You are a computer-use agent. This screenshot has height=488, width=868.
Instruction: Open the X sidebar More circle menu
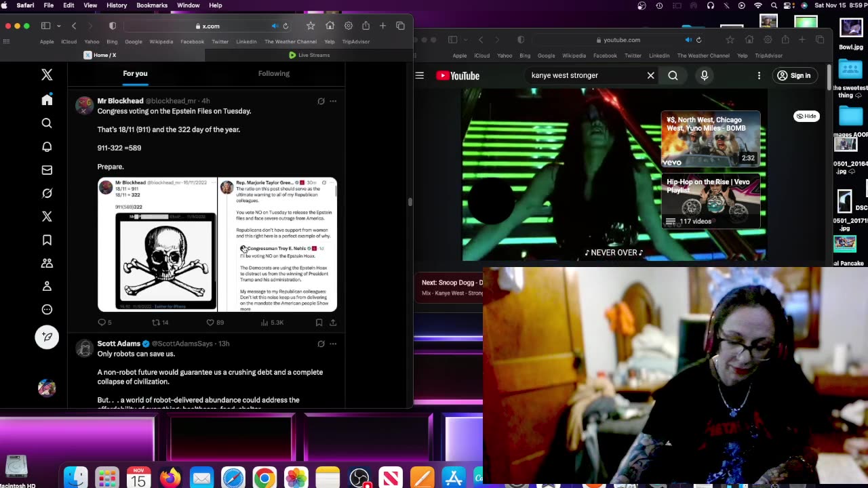click(x=47, y=310)
